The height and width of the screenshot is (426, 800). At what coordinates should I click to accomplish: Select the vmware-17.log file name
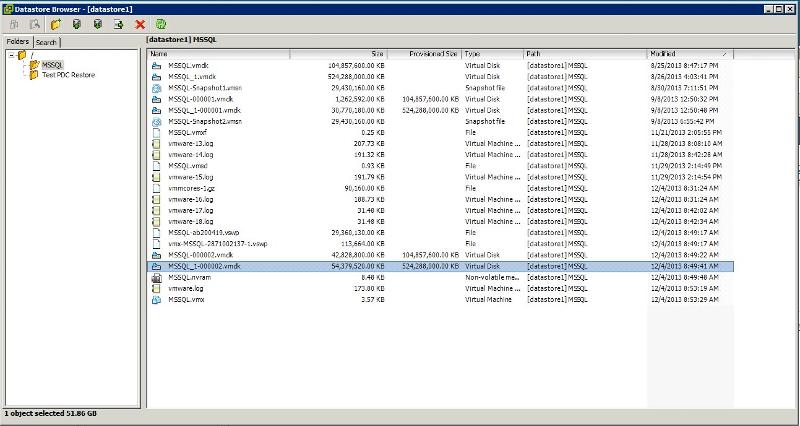tap(191, 211)
